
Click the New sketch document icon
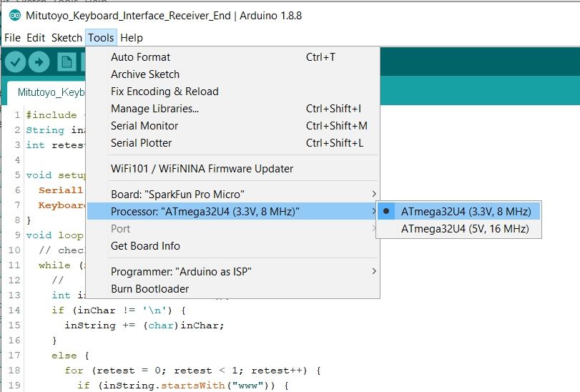(67, 62)
